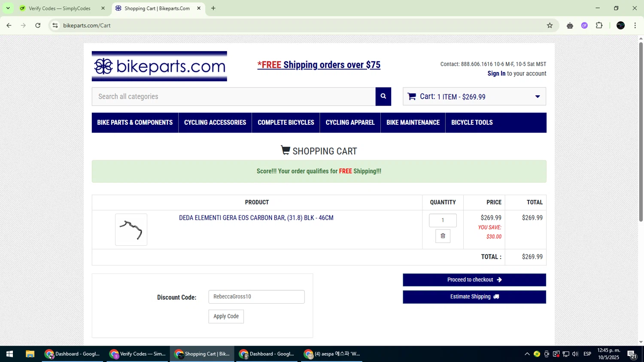
Task: Open the notification center icon
Action: (x=632, y=354)
